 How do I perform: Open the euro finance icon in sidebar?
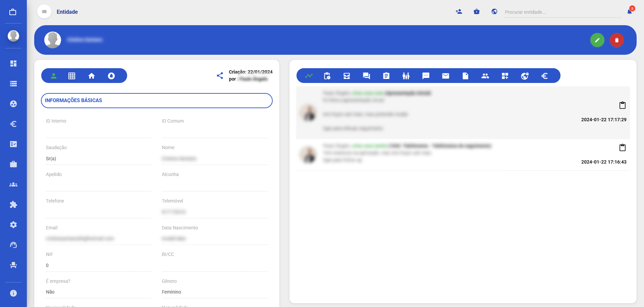point(13,124)
